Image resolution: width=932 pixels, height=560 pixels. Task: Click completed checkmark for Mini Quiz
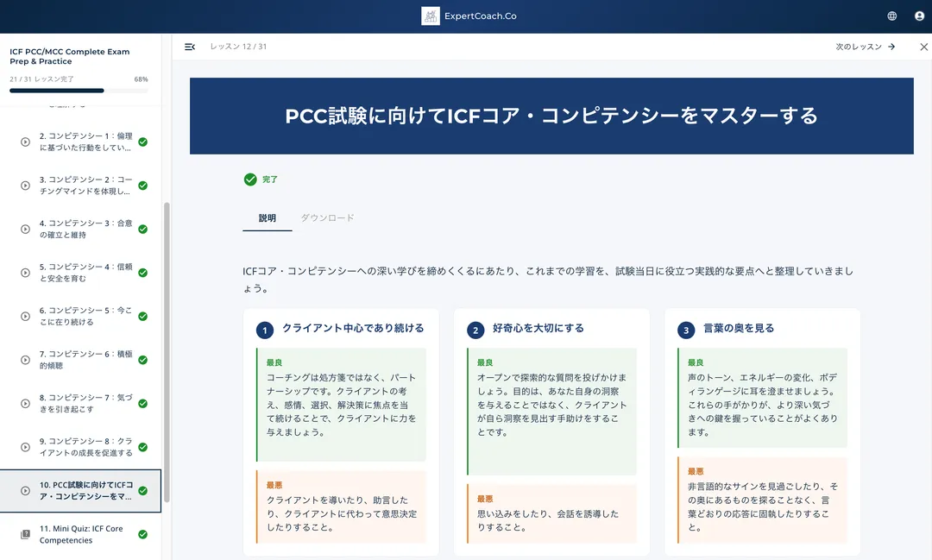(142, 534)
